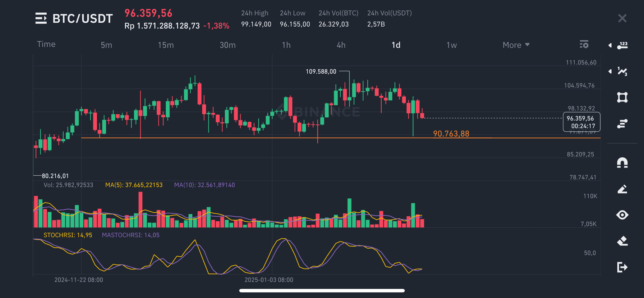This screenshot has width=644, height=298.
Task: Open chart indicator settings icon
Action: point(584,44)
